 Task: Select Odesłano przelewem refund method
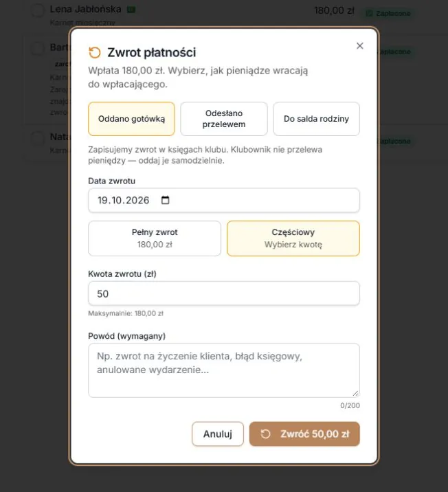coord(224,119)
